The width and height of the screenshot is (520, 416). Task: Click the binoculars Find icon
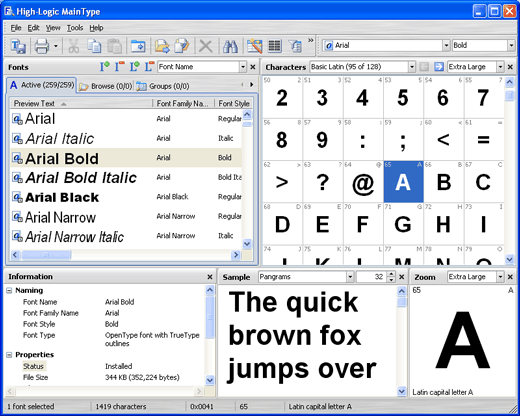pyautogui.click(x=230, y=46)
